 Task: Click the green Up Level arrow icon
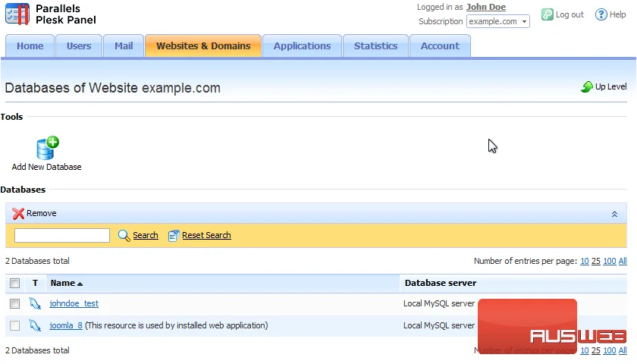tap(587, 86)
